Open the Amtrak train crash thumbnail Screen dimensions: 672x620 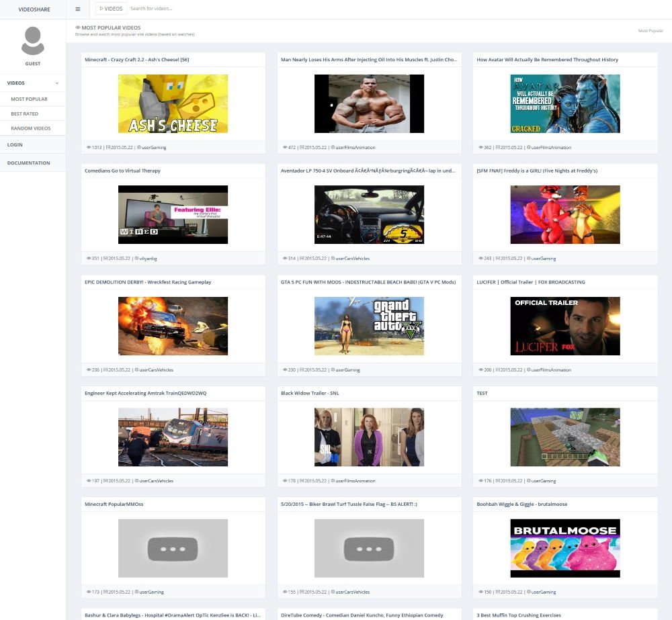pyautogui.click(x=173, y=437)
